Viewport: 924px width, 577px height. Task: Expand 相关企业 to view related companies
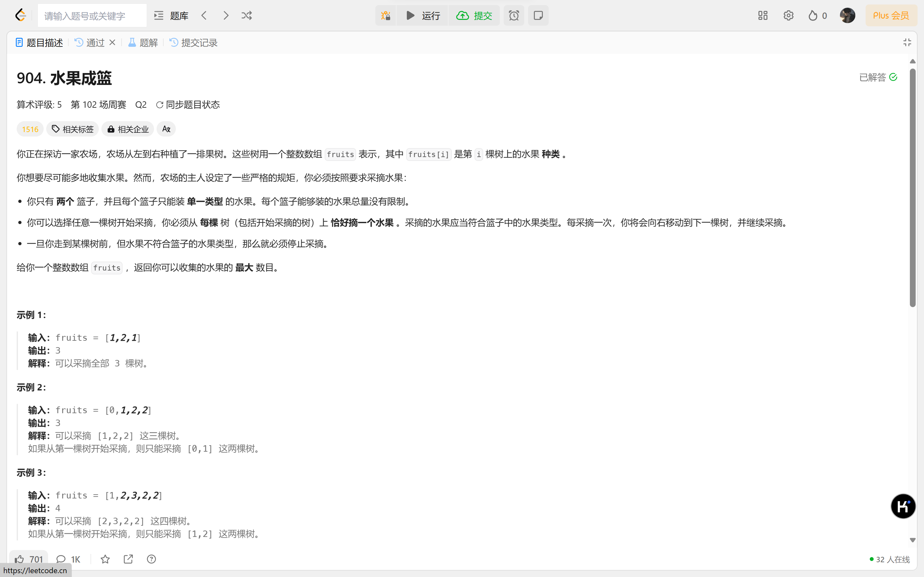127,129
